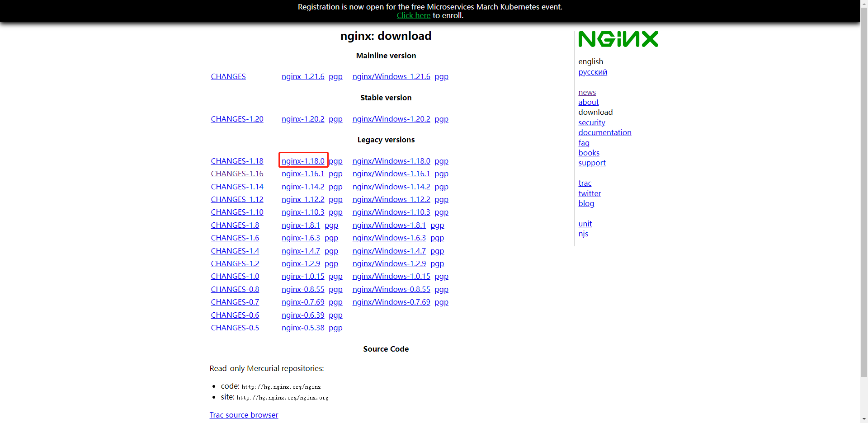Download nginx/Windows-1.6.3 build
The width and height of the screenshot is (868, 423).
pos(389,238)
